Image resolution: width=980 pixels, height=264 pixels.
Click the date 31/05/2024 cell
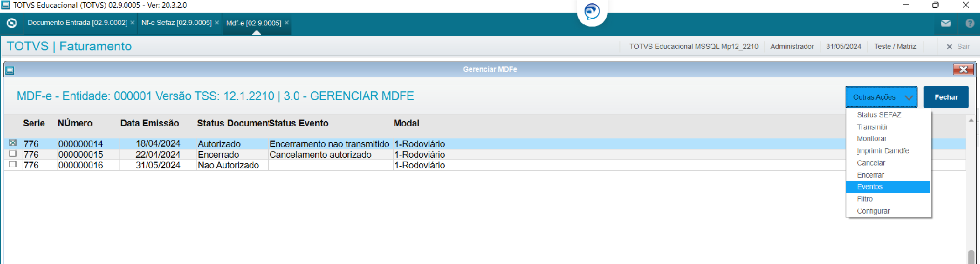[x=158, y=165]
